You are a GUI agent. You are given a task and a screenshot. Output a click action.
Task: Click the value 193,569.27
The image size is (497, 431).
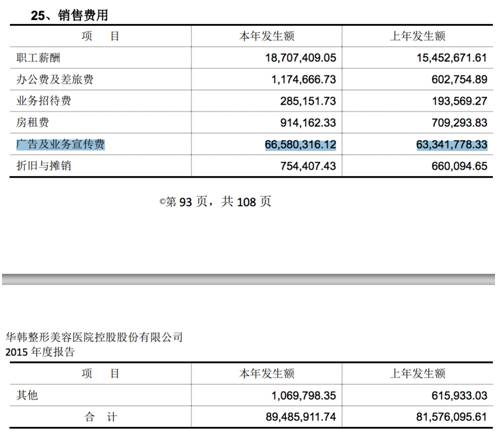point(459,101)
